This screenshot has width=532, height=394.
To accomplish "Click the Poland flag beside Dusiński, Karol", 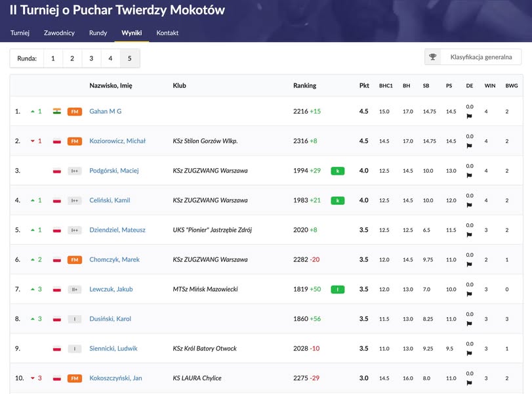I will tap(57, 319).
